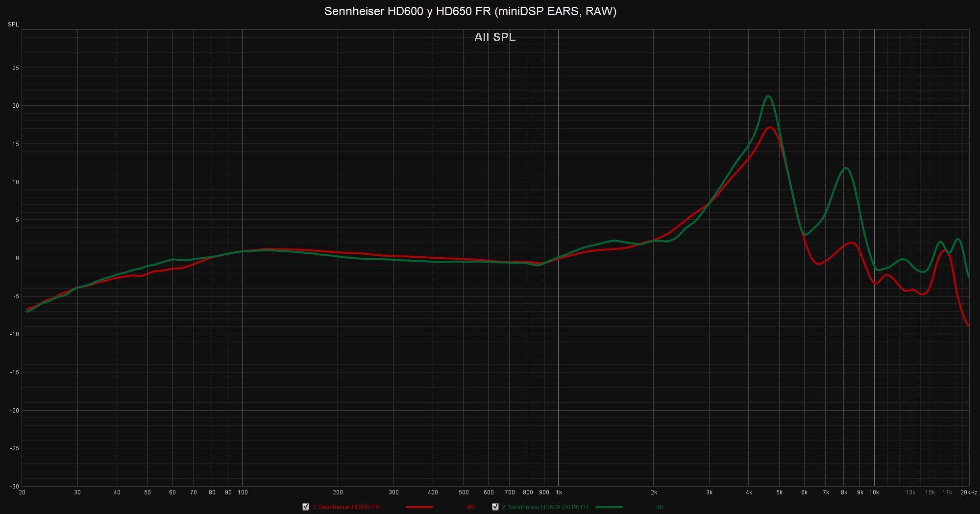Click the 'All SPL' graph heading
The height and width of the screenshot is (514, 980).
[x=494, y=37]
